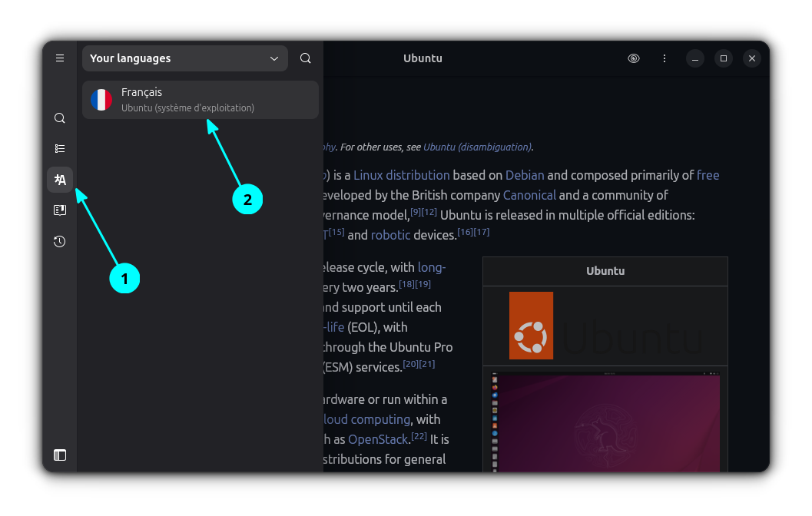Screen dimensions: 812x516
Task: Open the Canonical link
Action: click(x=529, y=195)
